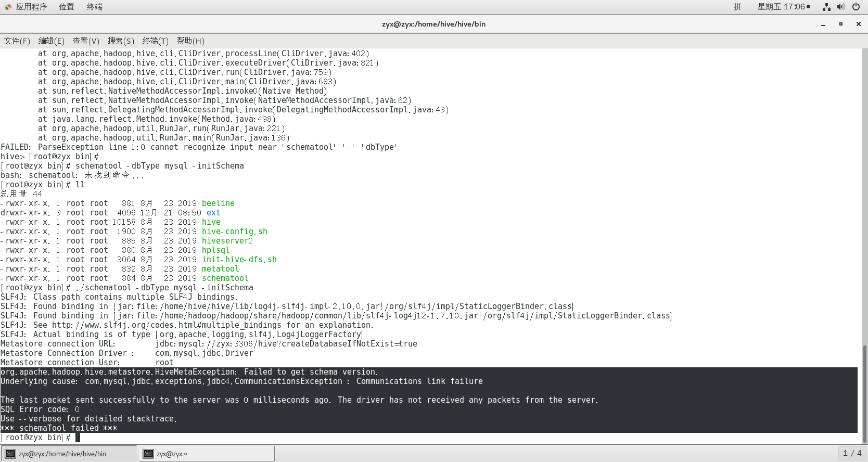Click terminal icon of /home/hive/hive/bin task
The image size is (868, 462).
(10, 454)
